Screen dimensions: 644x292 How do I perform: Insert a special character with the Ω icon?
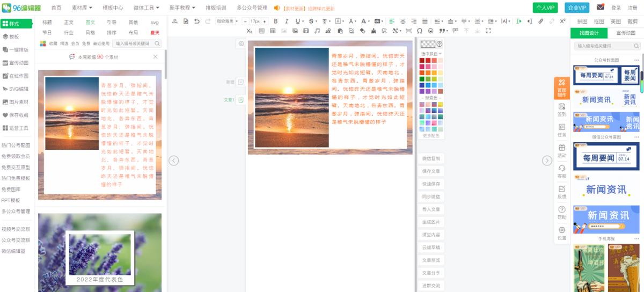coord(420,31)
